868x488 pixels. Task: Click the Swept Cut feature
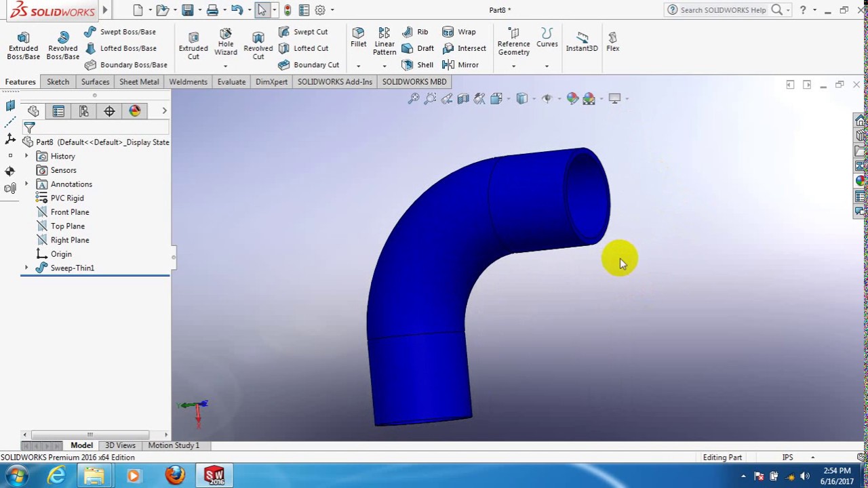click(x=302, y=32)
